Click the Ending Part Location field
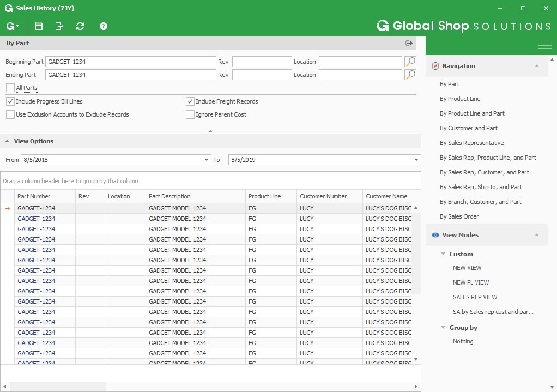557x392 pixels. [360, 75]
